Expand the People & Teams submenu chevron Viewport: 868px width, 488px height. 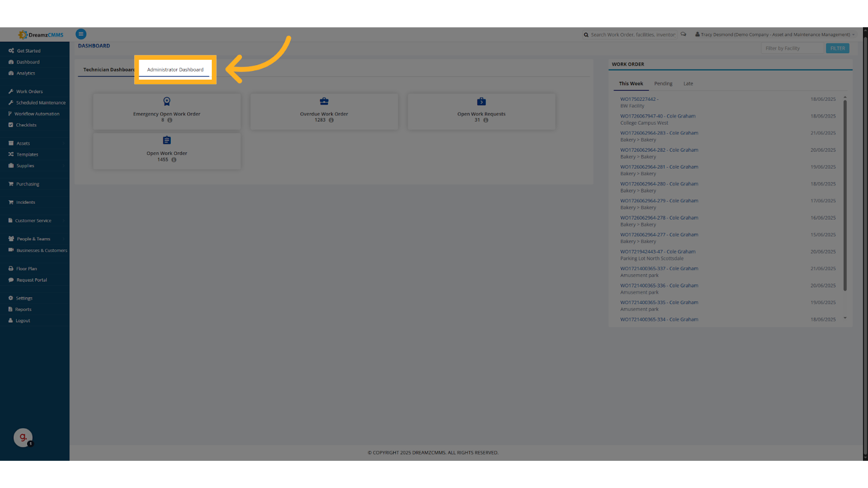pos(63,239)
